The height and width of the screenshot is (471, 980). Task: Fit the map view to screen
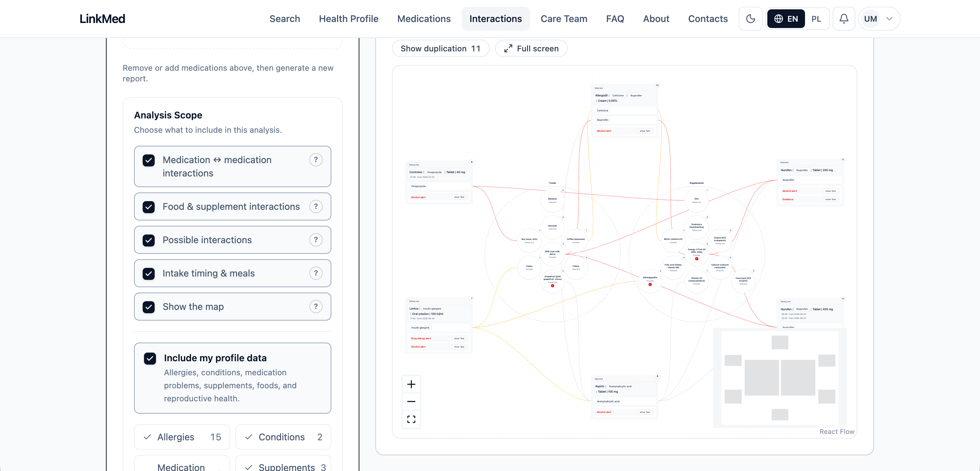(411, 419)
